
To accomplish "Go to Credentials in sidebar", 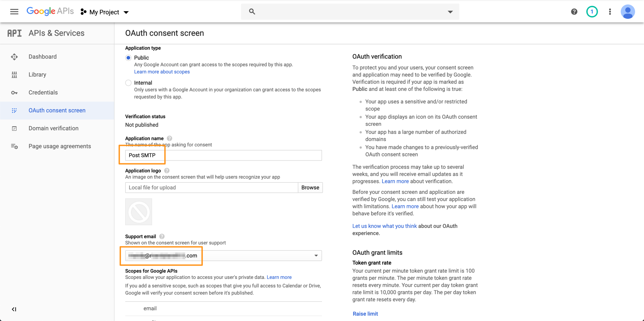I will tap(43, 92).
